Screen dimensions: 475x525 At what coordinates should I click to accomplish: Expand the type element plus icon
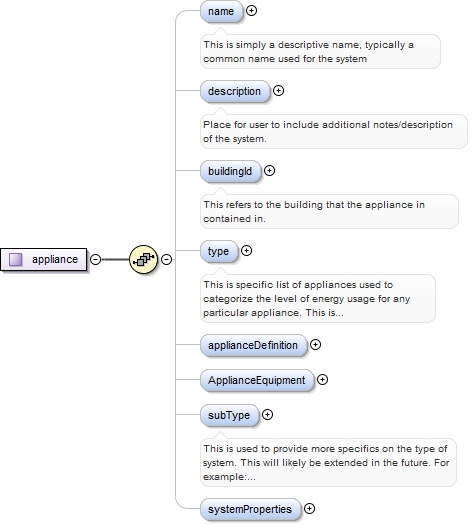(246, 250)
